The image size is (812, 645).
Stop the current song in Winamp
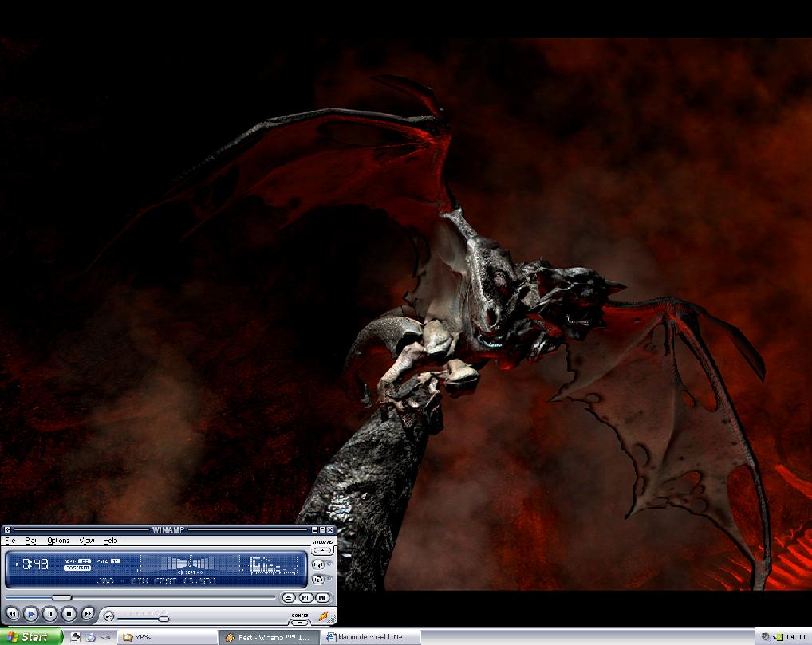point(69,613)
